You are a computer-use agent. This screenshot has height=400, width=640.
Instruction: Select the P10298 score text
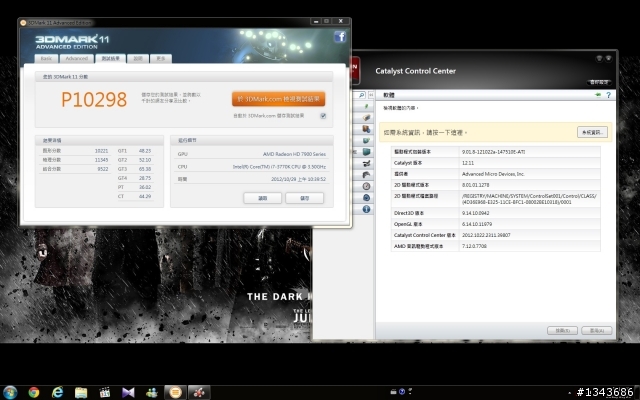tap(94, 100)
